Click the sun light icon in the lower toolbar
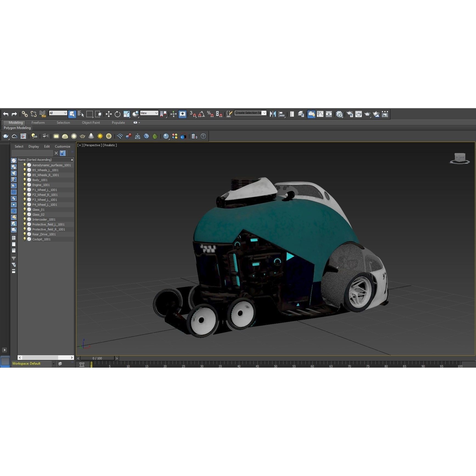The image size is (476, 476). [100, 136]
